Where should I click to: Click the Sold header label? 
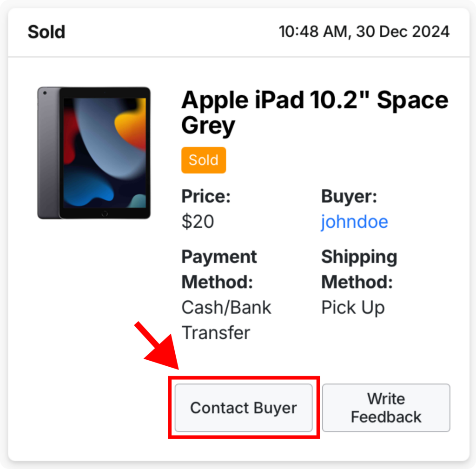tap(46, 32)
